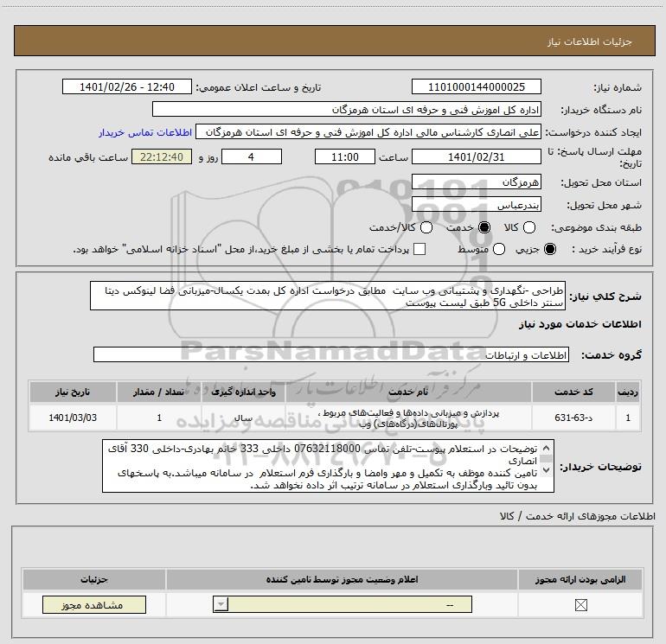Screen dimensions: 666x644
Task: Click the ردیف column header
Action: pos(628,392)
